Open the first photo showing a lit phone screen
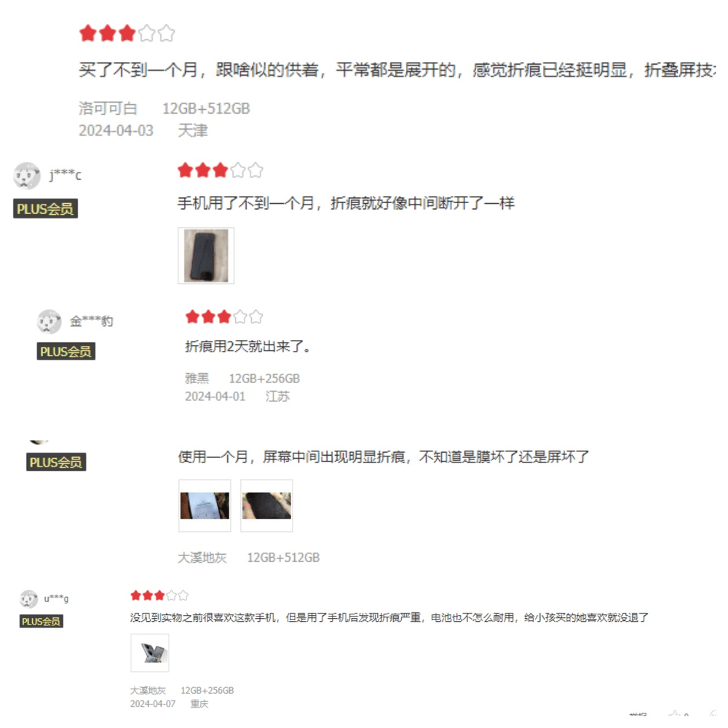The height and width of the screenshot is (728, 728). point(205,506)
